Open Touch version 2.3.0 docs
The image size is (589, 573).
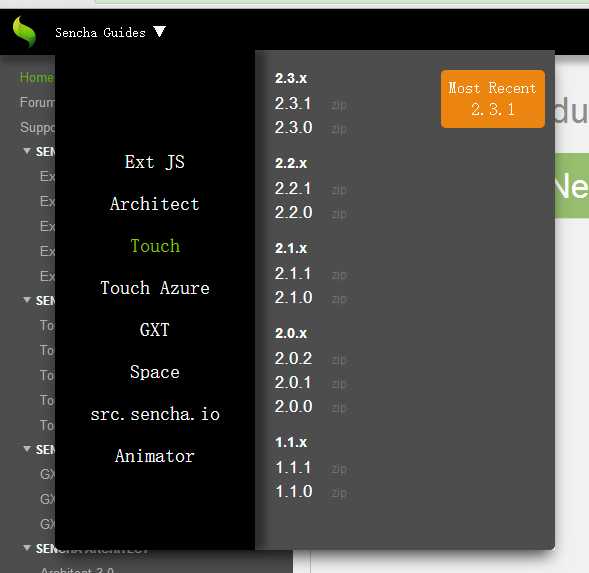tap(293, 128)
